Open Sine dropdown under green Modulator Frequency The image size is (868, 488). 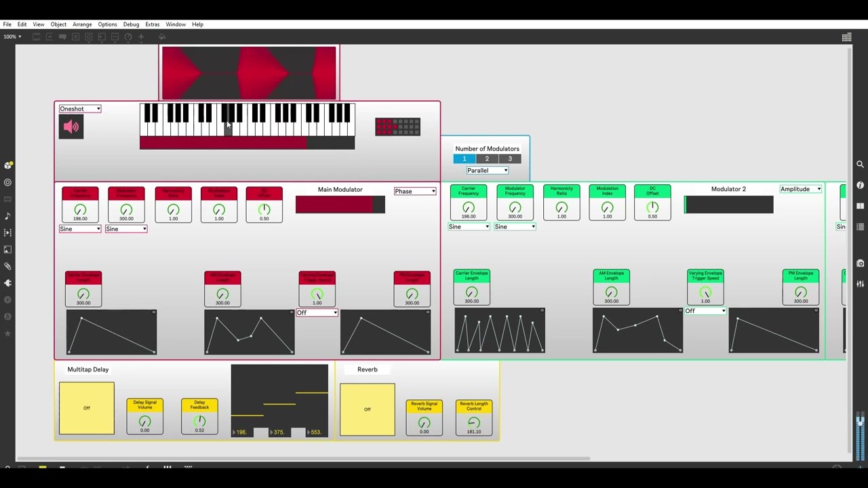coord(515,226)
